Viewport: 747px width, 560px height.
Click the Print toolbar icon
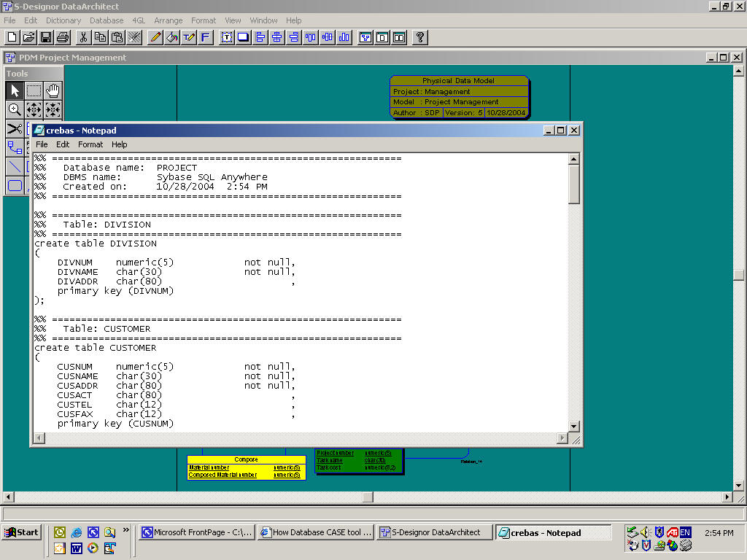(63, 37)
